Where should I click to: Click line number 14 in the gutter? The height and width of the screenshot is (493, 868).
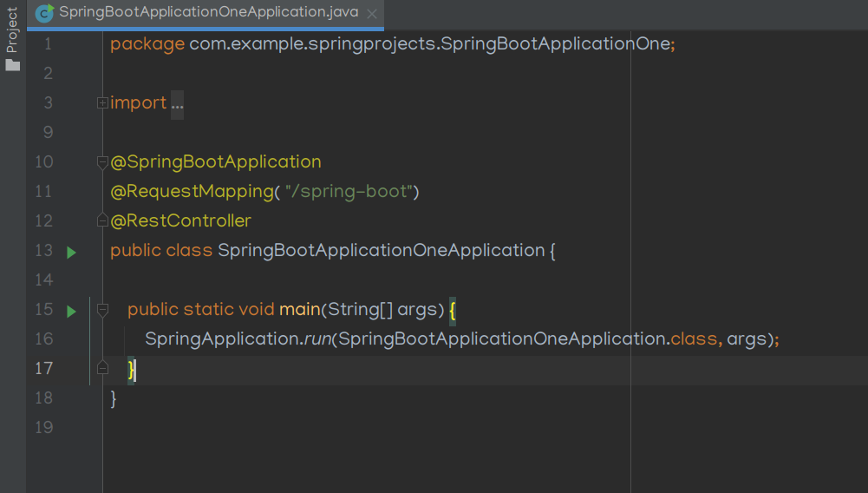[43, 279]
